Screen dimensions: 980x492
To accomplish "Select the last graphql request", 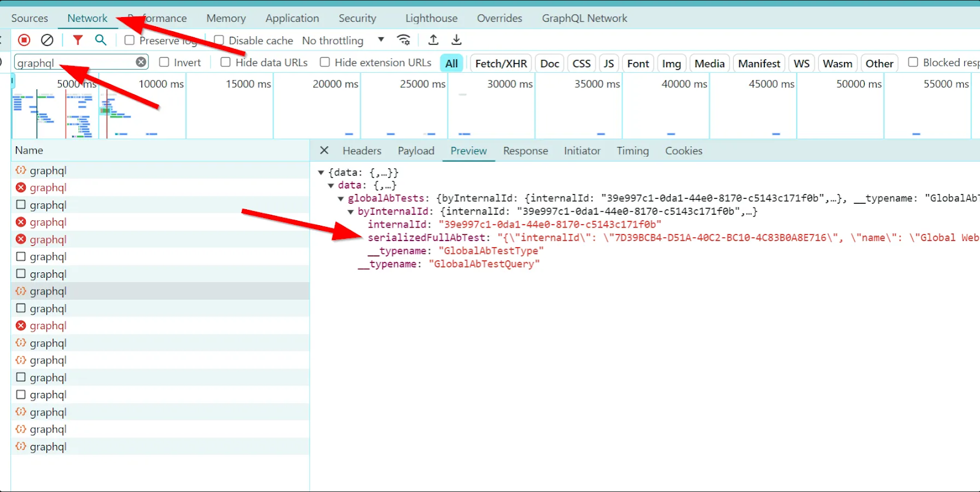I will click(160, 447).
